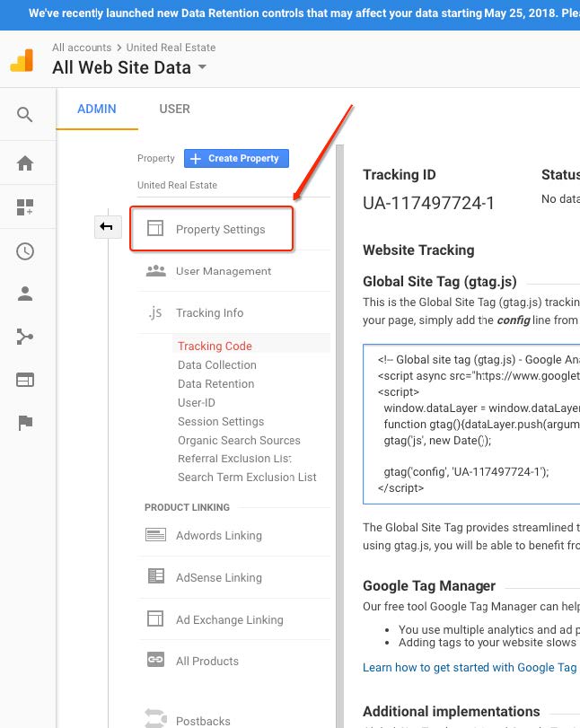Open Behavior reports window icon
Image resolution: width=580 pixels, height=728 pixels.
click(x=25, y=380)
